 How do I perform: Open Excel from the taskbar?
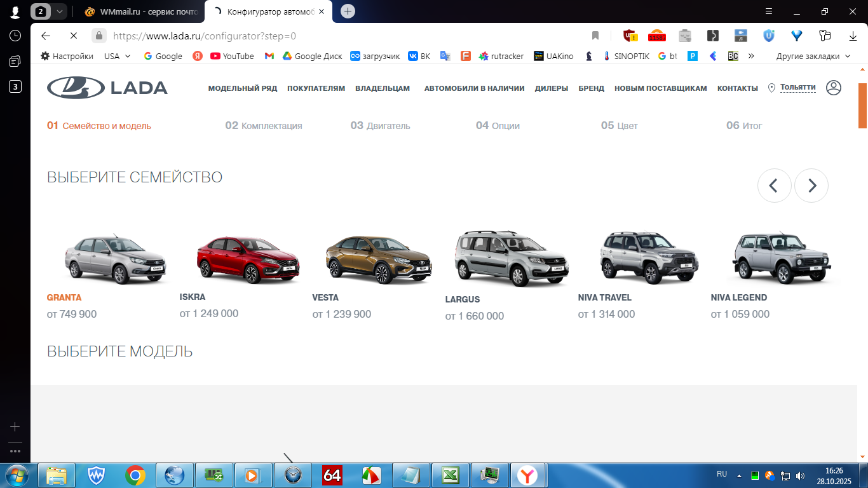451,475
